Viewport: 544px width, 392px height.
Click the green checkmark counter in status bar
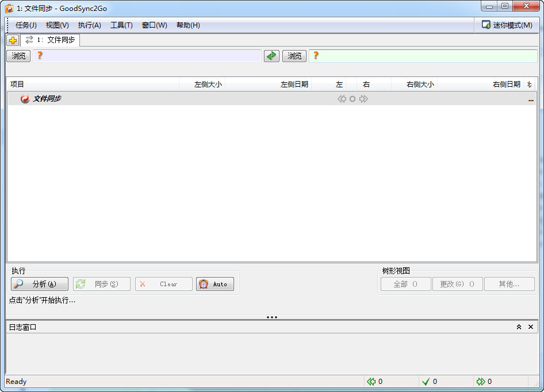tap(430, 382)
